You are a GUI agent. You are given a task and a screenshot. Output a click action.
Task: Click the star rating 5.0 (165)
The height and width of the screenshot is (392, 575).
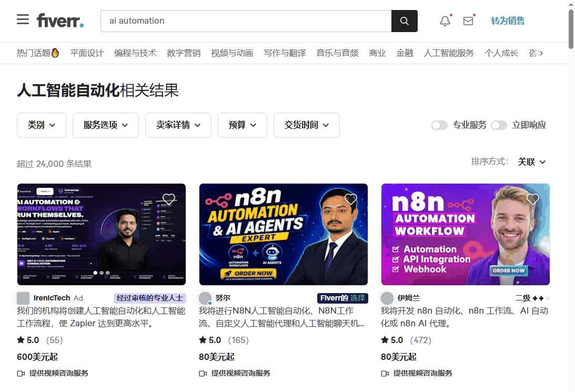pos(224,340)
